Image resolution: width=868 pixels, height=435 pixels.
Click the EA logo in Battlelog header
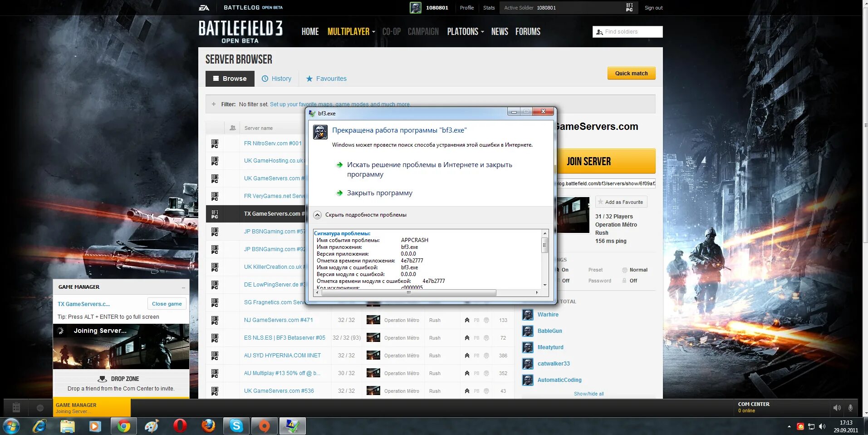coord(204,8)
